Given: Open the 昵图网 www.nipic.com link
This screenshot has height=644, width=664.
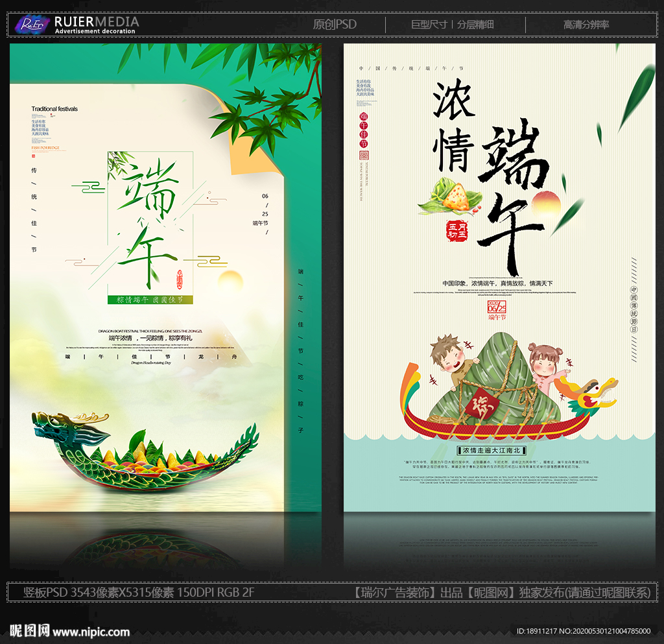Looking at the screenshot, I should click(x=69, y=631).
